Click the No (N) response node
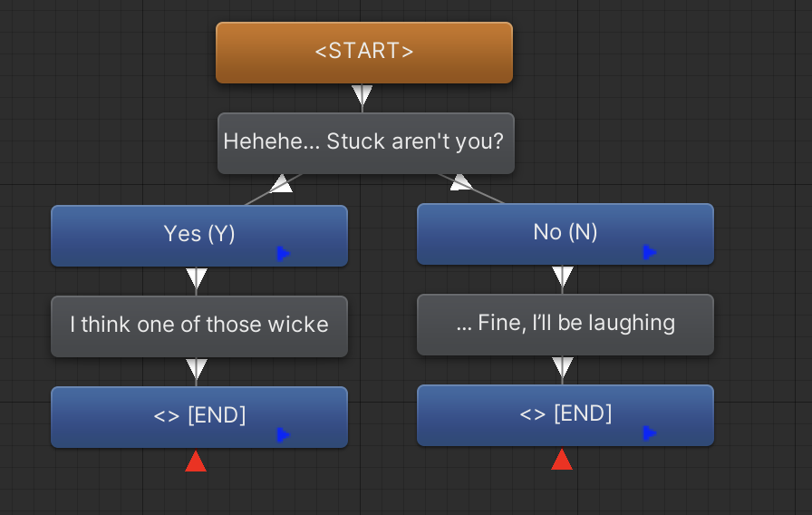This screenshot has width=812, height=515. [x=565, y=234]
